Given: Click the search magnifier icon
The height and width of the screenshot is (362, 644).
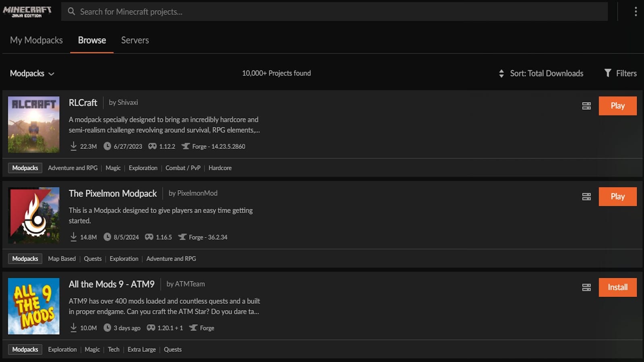Looking at the screenshot, I should coord(71,12).
